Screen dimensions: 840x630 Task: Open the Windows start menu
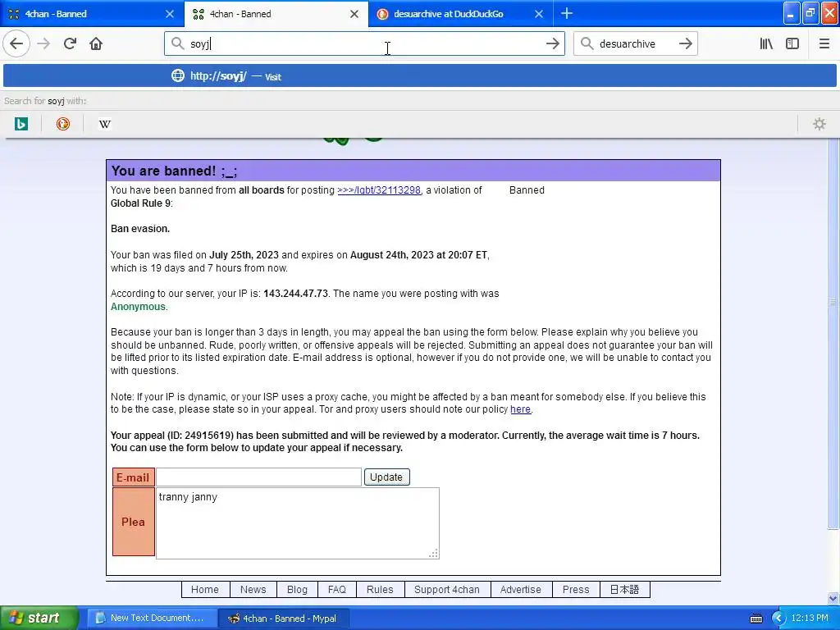pos(39,618)
